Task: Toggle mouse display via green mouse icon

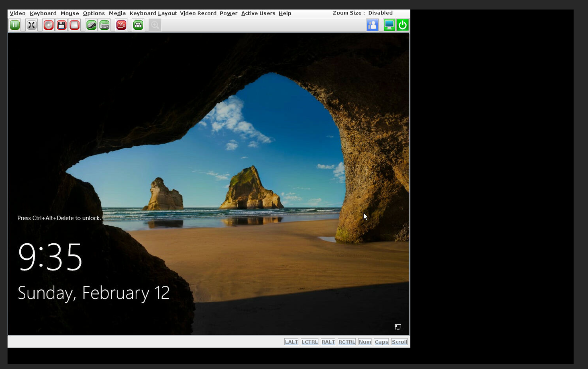Action: pos(91,25)
